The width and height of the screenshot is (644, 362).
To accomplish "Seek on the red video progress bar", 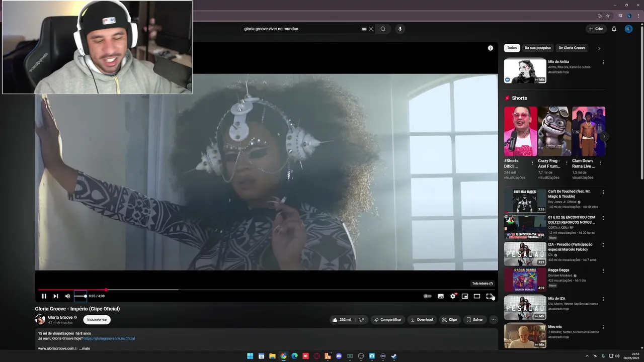I will pyautogui.click(x=267, y=290).
